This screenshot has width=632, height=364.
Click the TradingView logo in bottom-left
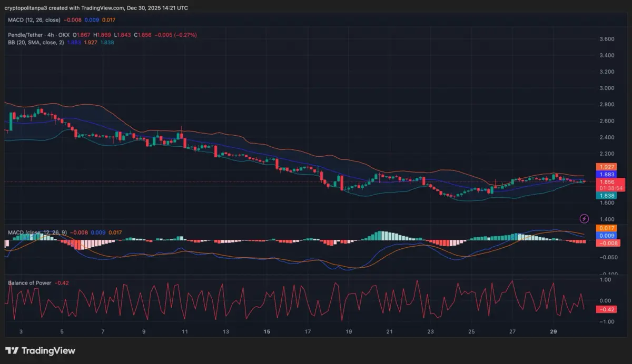tap(41, 351)
